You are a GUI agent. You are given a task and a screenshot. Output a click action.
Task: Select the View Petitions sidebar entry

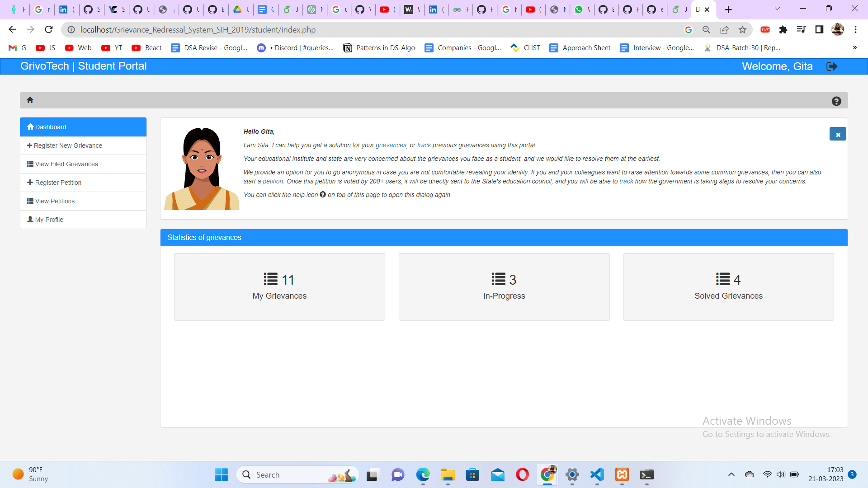pos(54,201)
